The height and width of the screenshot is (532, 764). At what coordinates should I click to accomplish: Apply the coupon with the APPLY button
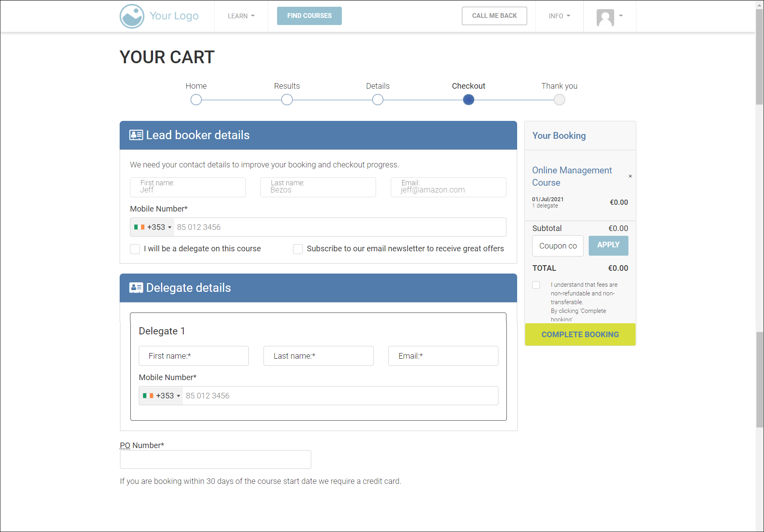coord(608,245)
